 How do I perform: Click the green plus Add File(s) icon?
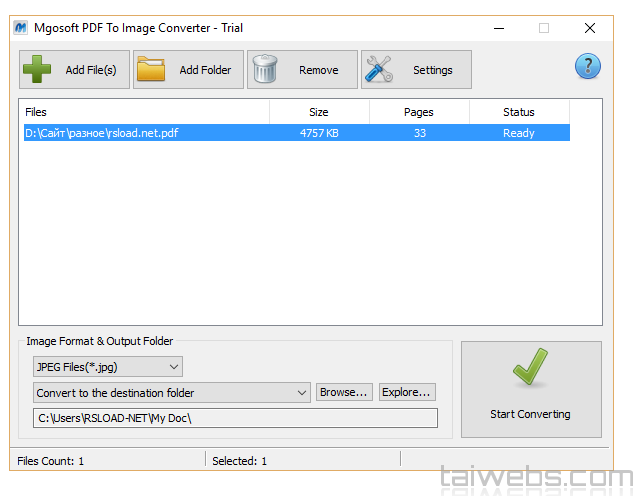[x=37, y=70]
